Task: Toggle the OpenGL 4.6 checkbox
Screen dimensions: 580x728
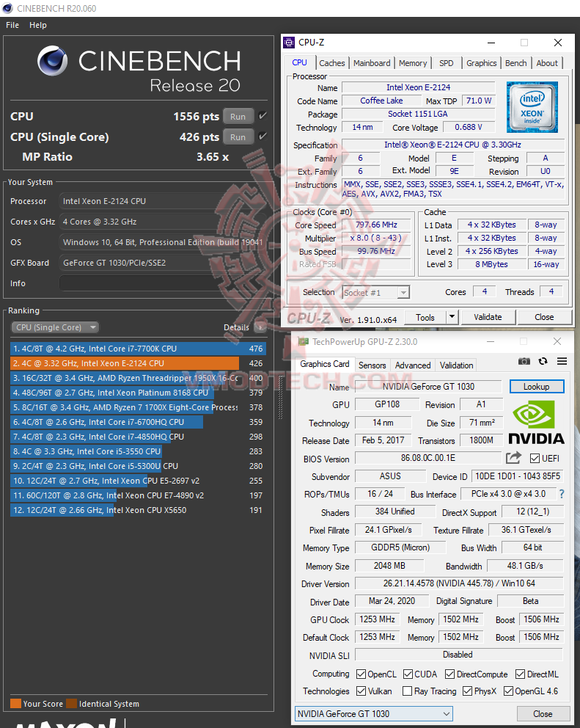Action: coord(508,691)
